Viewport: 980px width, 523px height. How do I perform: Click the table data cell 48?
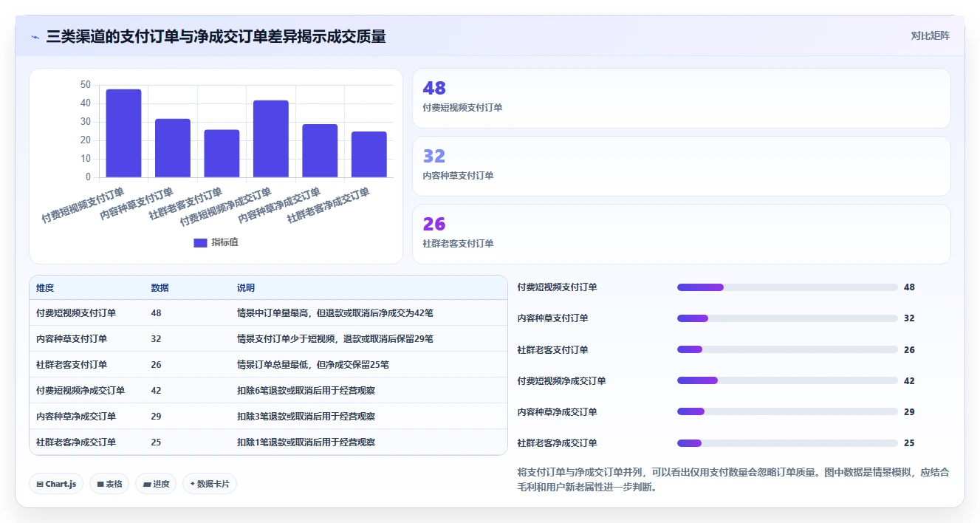click(156, 312)
